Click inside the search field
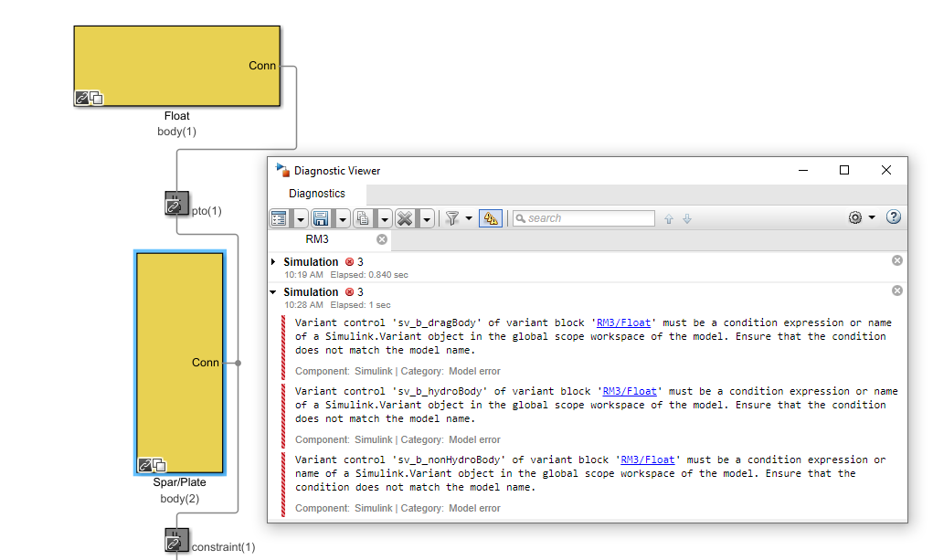Viewport: 933px width, 560px height. 585,217
